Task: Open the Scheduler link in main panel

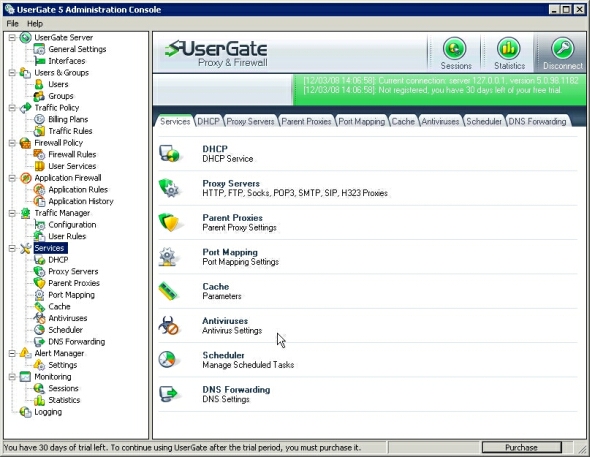Action: [x=224, y=355]
